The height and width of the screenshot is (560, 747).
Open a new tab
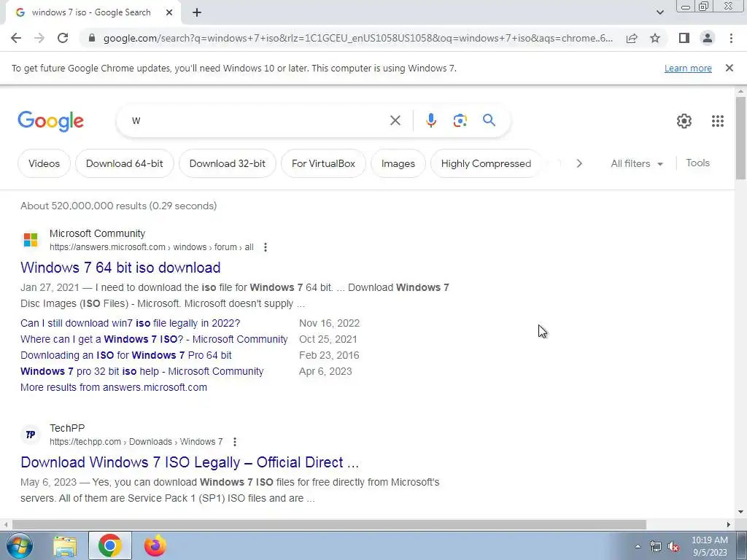click(x=197, y=12)
